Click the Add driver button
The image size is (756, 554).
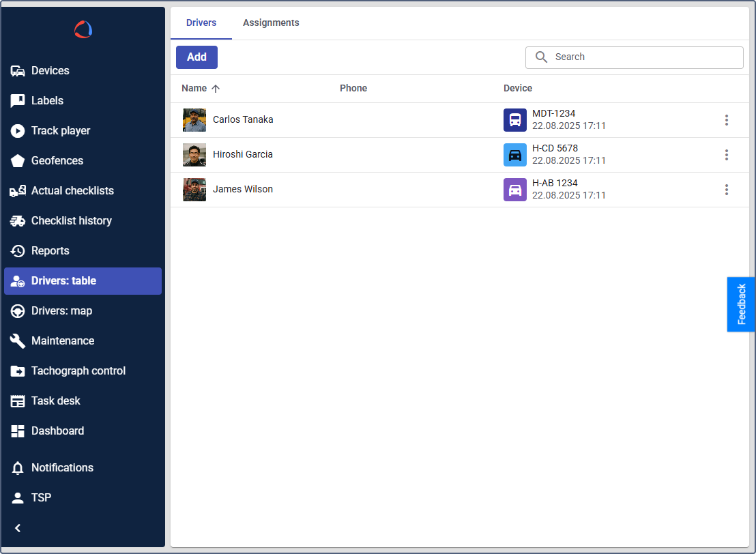coord(197,57)
